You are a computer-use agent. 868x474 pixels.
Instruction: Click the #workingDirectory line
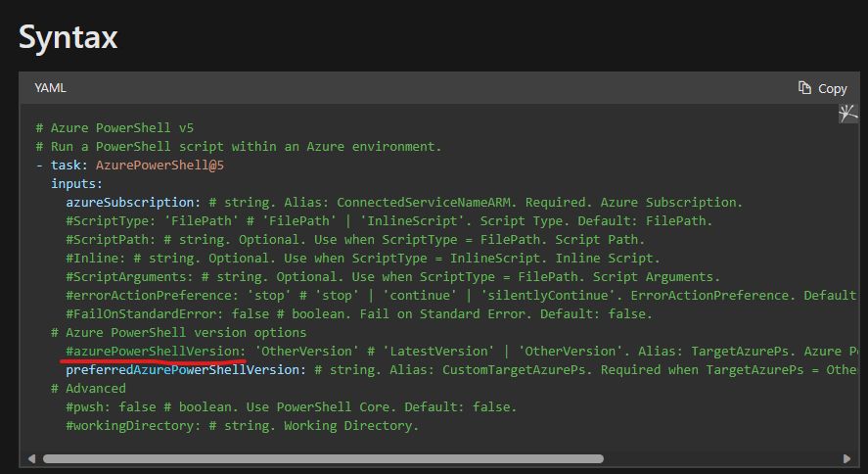point(243,426)
